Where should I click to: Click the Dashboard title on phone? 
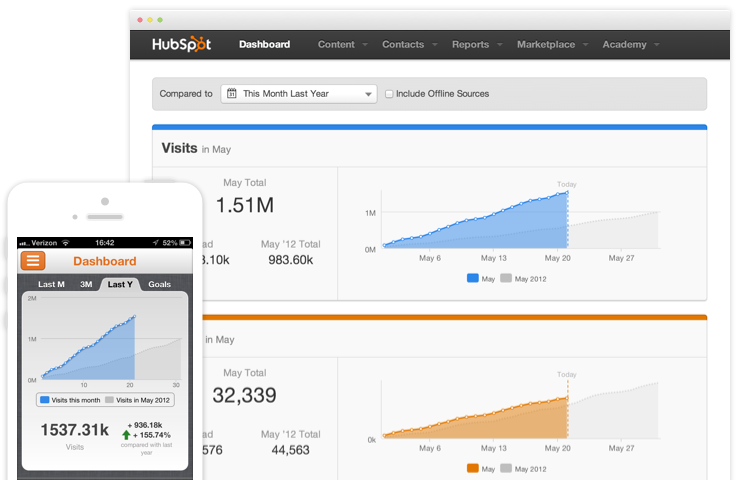(x=105, y=261)
